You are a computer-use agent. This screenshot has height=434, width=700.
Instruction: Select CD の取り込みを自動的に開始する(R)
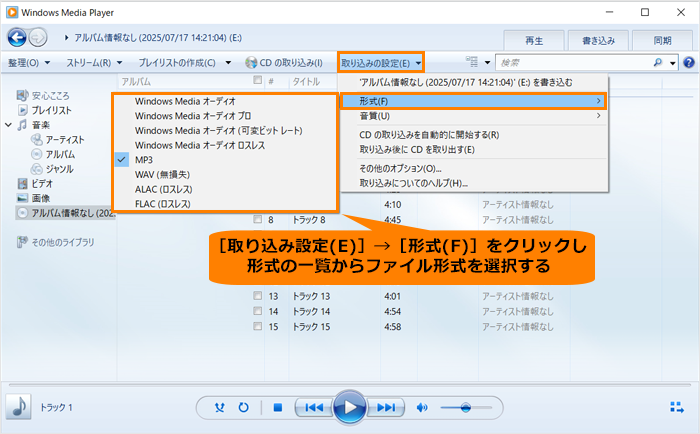coord(474,135)
